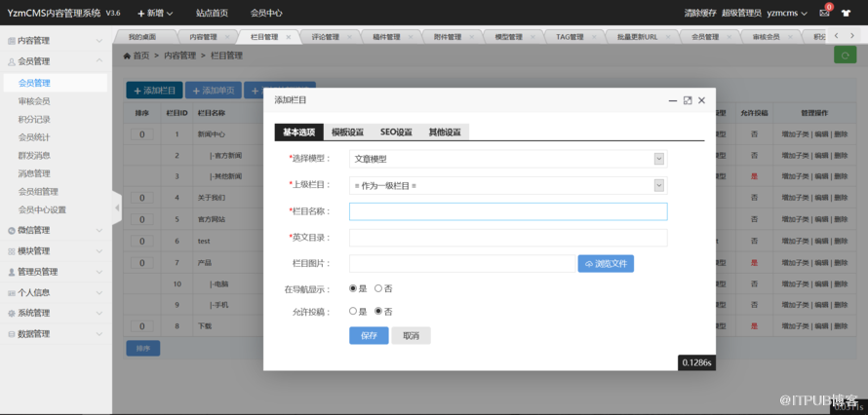Open the 我的桌面 page tab
The width and height of the screenshot is (868, 415).
click(142, 37)
